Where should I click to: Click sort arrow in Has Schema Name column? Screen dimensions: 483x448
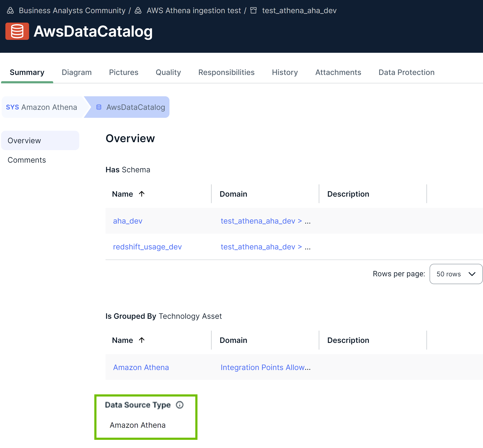(x=142, y=194)
